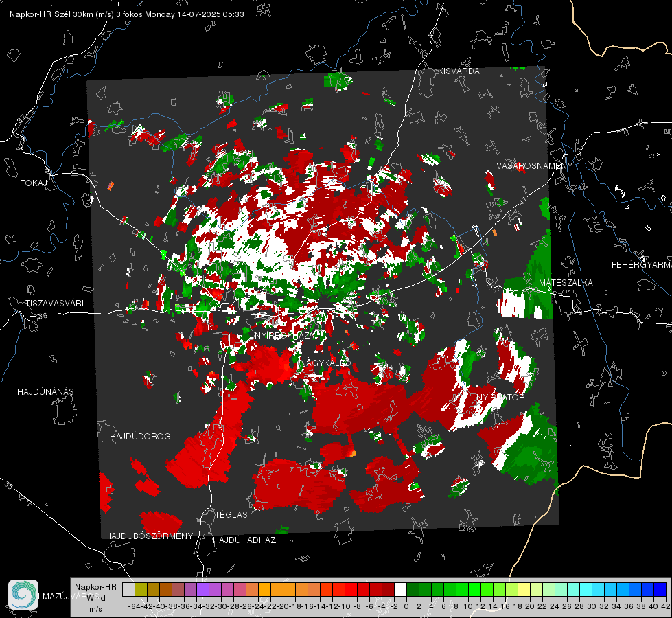Pick the gray swatch at legend's left end
The height and width of the screenshot is (618, 672).
(x=128, y=590)
